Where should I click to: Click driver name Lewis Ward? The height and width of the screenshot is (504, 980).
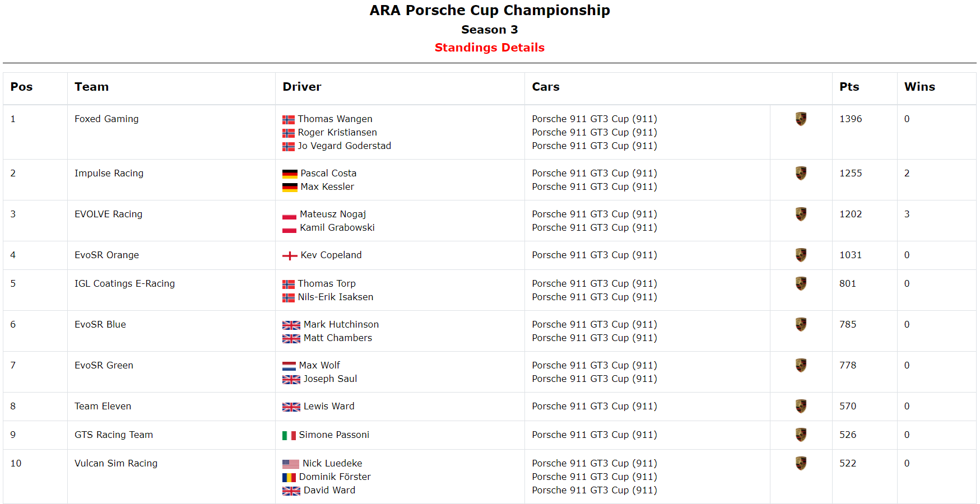pyautogui.click(x=329, y=406)
